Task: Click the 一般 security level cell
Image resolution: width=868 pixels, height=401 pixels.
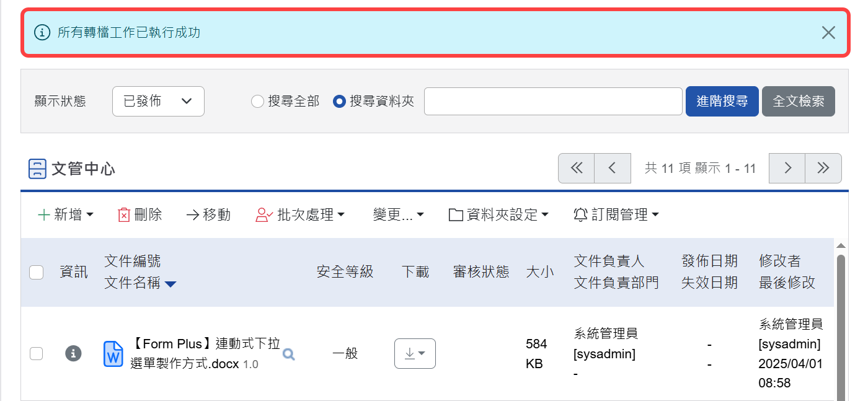Action: (345, 354)
